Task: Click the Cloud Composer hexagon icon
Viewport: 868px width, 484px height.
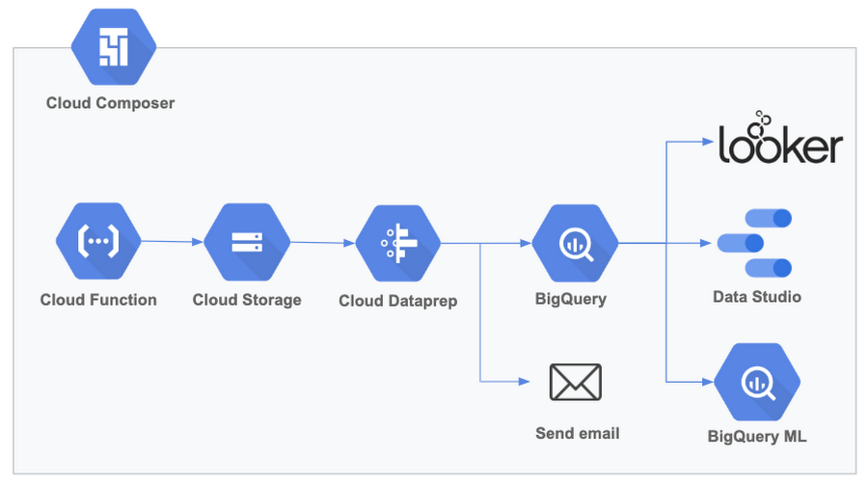Action: pyautogui.click(x=114, y=47)
